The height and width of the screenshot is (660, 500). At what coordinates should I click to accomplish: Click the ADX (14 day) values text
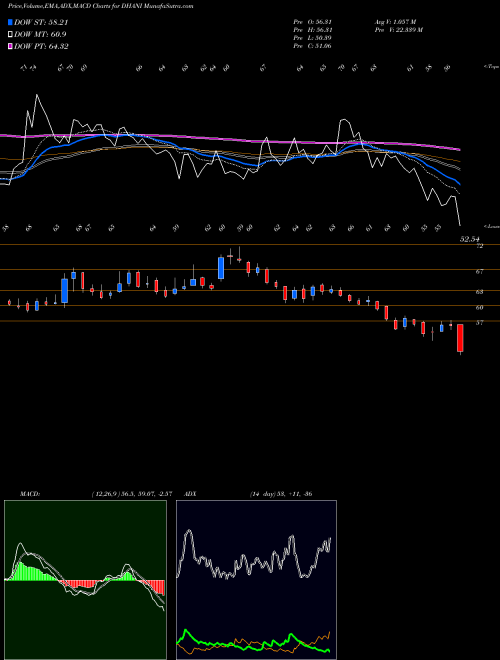point(281,494)
